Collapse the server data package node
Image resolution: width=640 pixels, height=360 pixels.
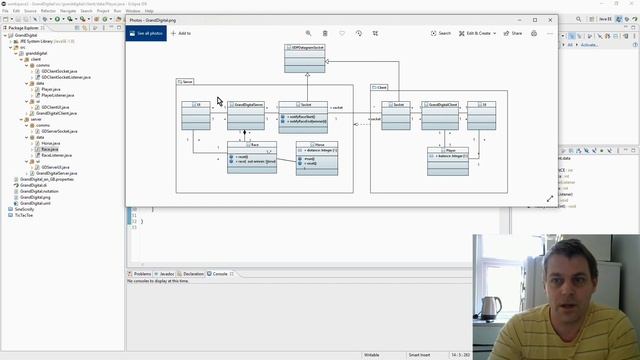pos(27,138)
